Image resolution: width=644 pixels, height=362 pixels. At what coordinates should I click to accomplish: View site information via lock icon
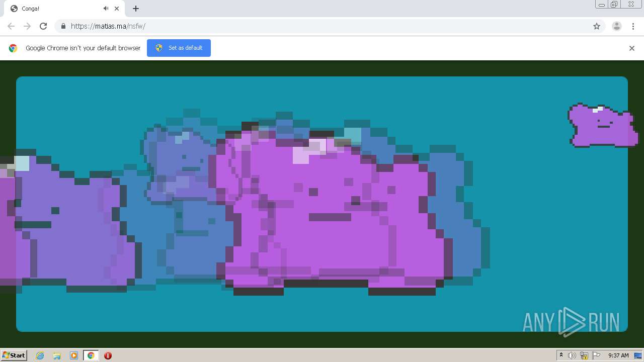tap(63, 26)
